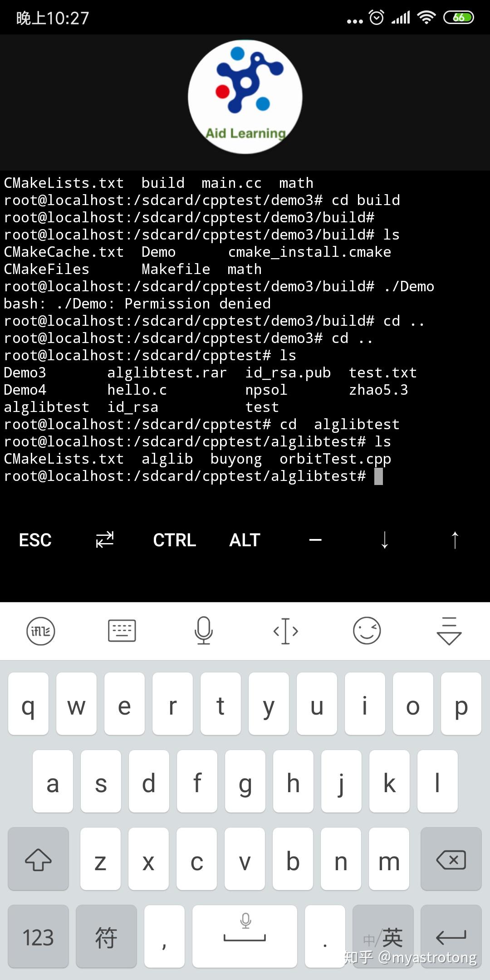Tap the down arrow terminal key
The width and height of the screenshot is (490, 980).
click(385, 540)
